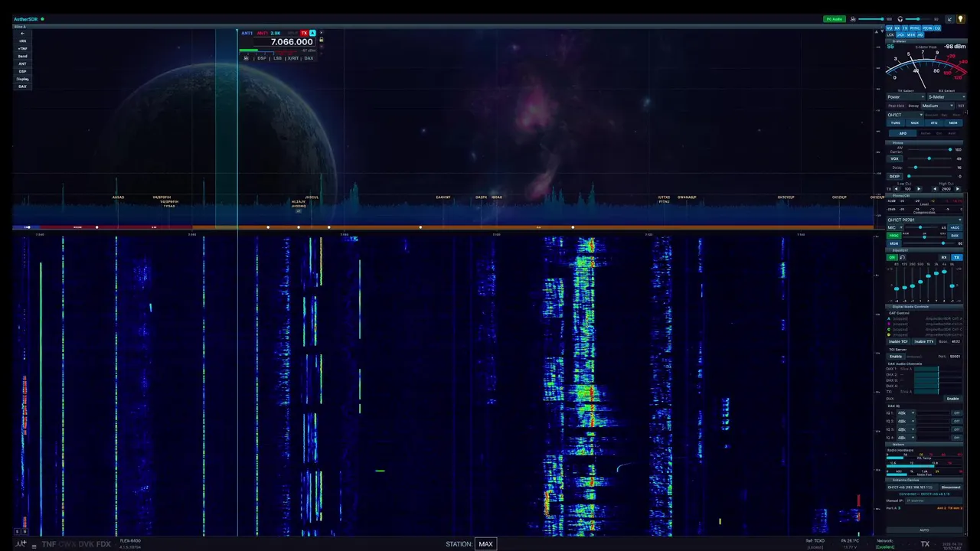
Task: Toggle the PROC speech processor button
Action: pyautogui.click(x=894, y=235)
